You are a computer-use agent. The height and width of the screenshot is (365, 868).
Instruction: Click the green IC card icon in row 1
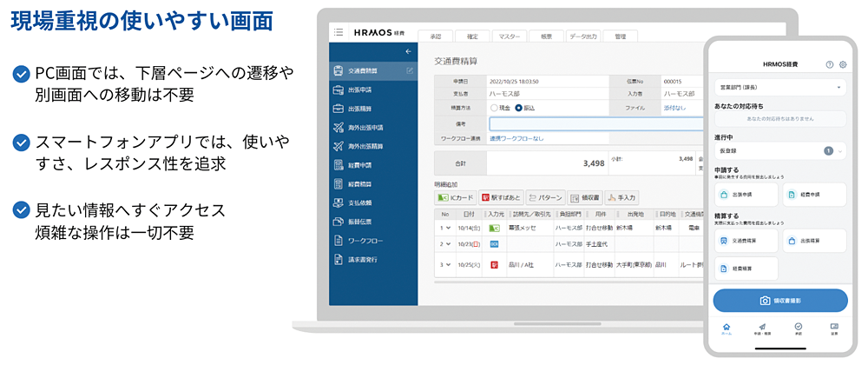coord(495,228)
